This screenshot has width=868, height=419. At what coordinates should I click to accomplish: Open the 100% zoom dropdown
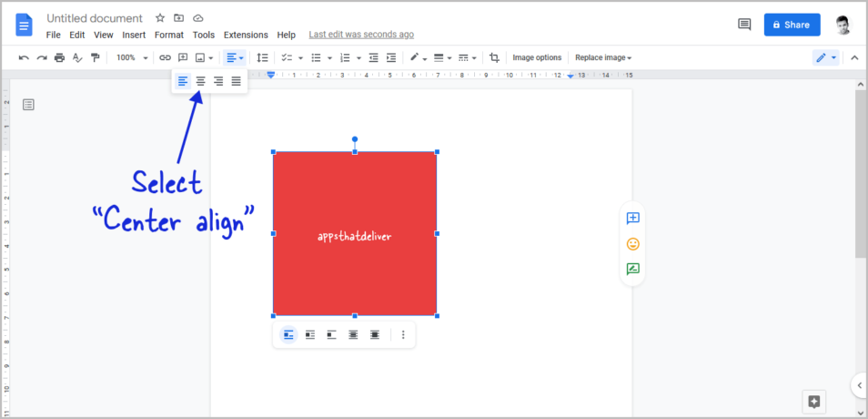[x=132, y=57]
